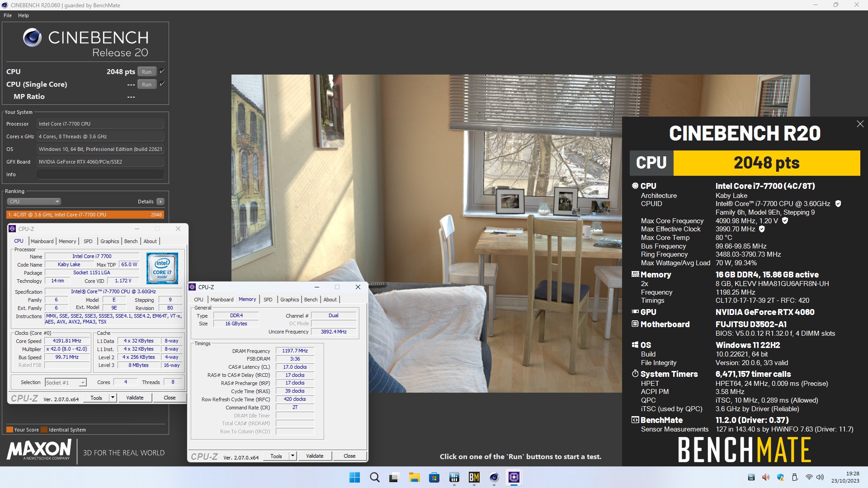Switch to Mainboard tab in left CPU-Z
This screenshot has width=868, height=488.
(x=42, y=241)
